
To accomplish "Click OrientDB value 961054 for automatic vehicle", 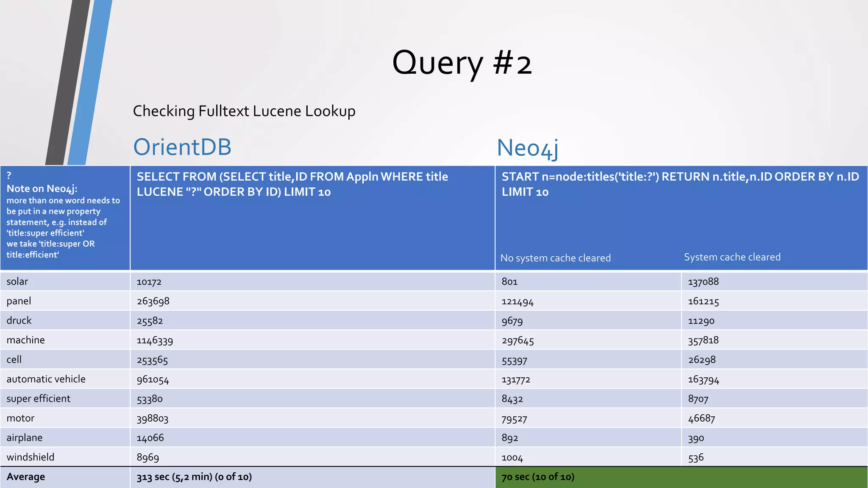I will [x=153, y=380].
